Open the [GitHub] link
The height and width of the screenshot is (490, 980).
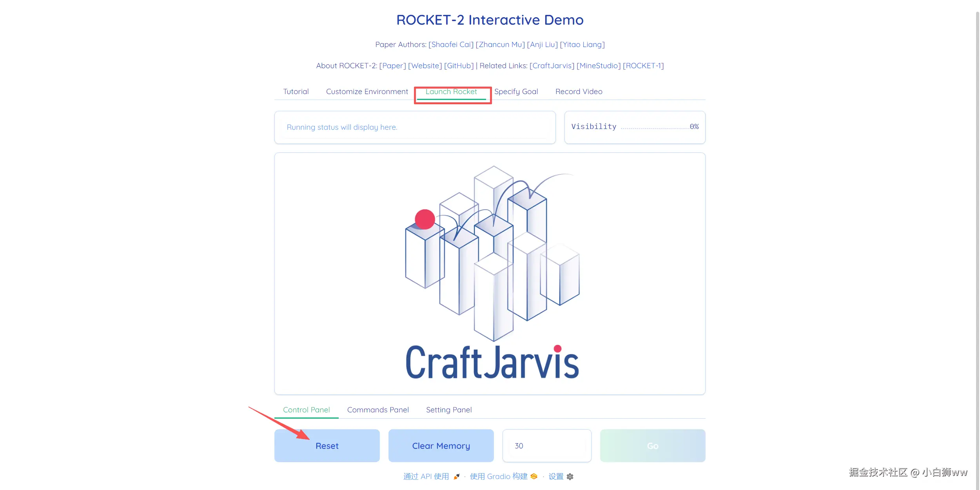459,65
